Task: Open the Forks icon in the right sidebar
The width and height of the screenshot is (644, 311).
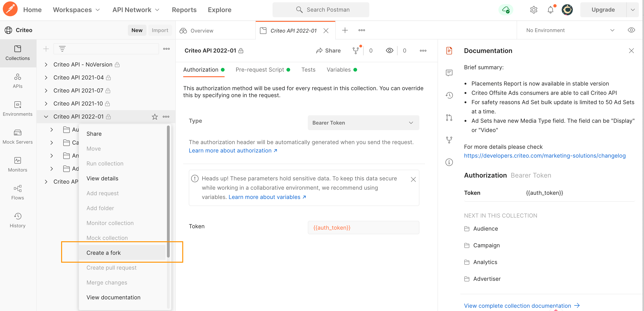Action: (449, 140)
